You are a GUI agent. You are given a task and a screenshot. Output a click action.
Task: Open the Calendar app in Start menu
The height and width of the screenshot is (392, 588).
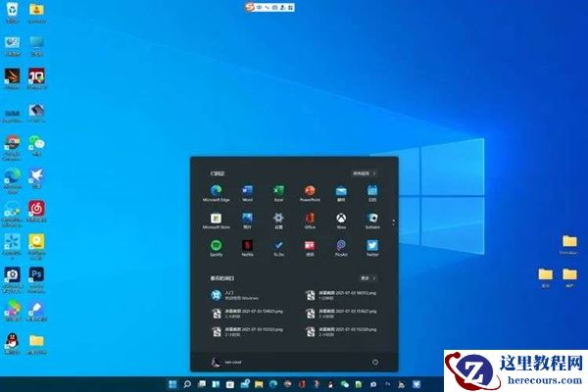(x=372, y=193)
